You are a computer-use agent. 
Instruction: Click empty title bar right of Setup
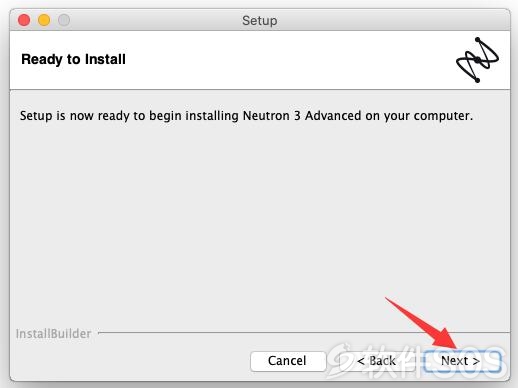393,20
